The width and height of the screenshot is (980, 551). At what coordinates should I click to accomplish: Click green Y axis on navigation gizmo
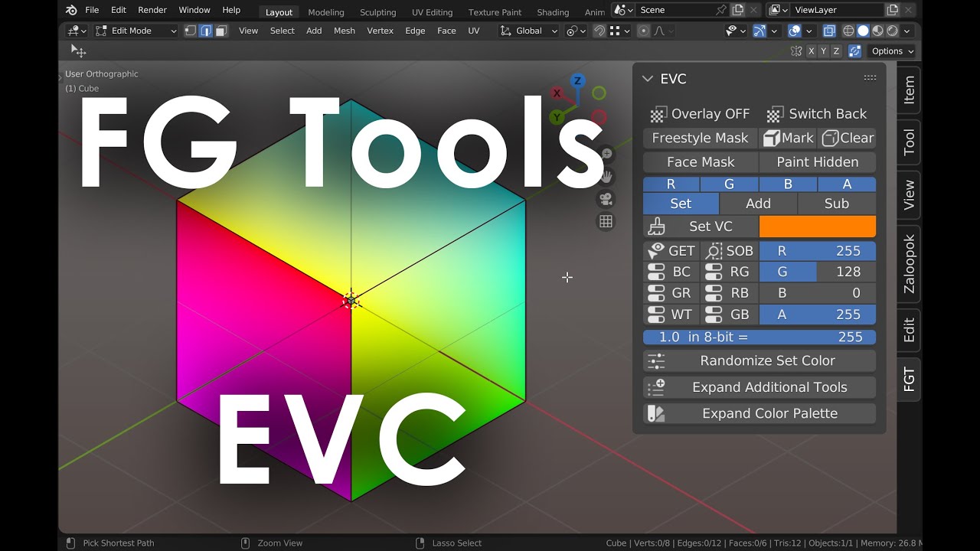[x=557, y=117]
